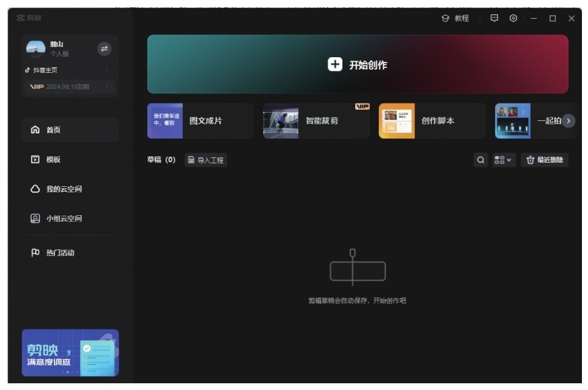
Task: Open 最近删除 recently deleted
Action: pyautogui.click(x=544, y=160)
